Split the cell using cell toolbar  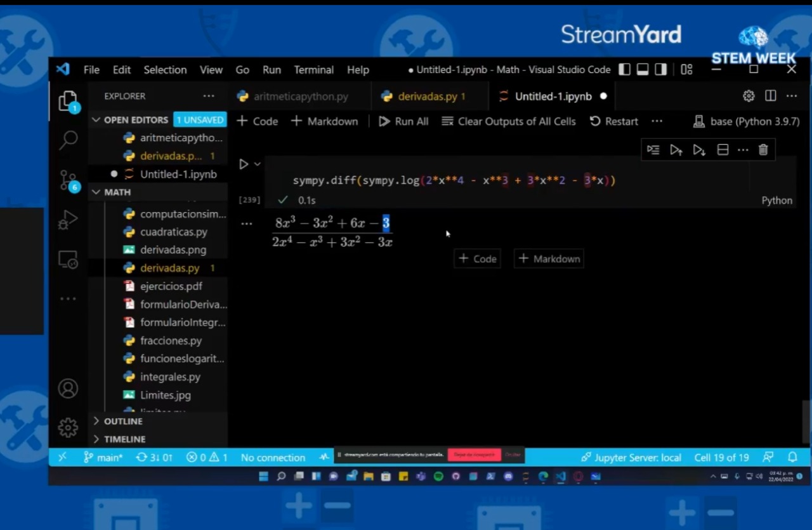point(722,150)
